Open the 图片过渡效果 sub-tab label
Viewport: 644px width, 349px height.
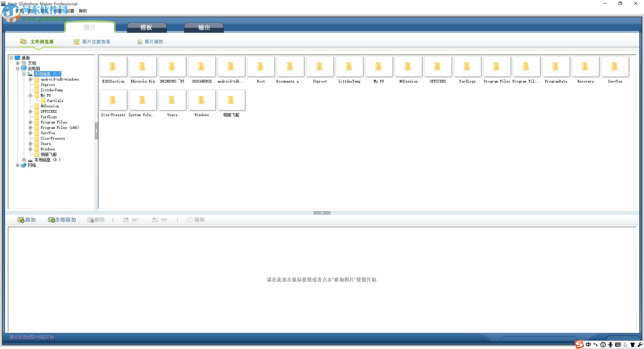point(96,42)
